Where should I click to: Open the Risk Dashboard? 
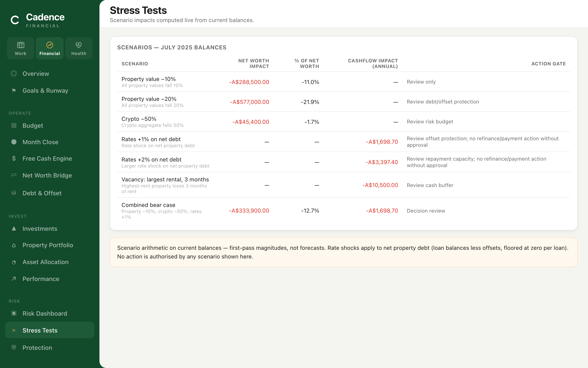pyautogui.click(x=50, y=313)
